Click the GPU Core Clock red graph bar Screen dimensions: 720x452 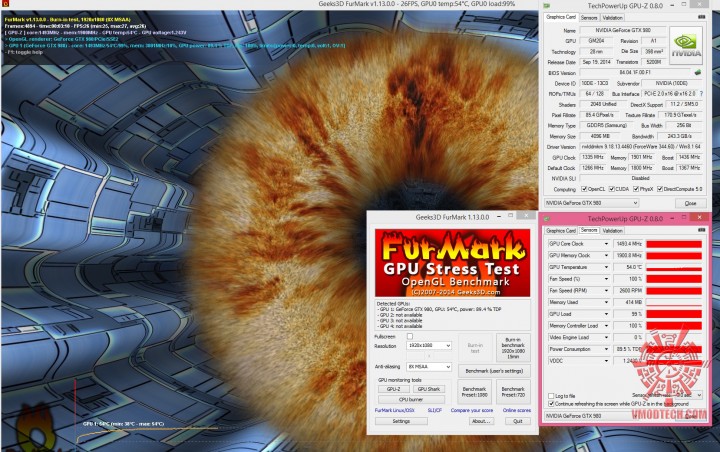[x=674, y=244]
